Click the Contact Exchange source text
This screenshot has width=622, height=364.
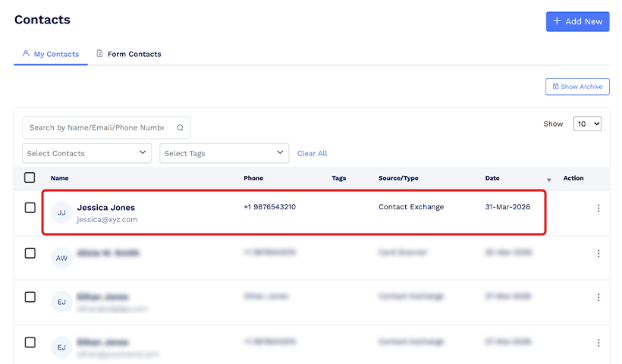click(411, 206)
